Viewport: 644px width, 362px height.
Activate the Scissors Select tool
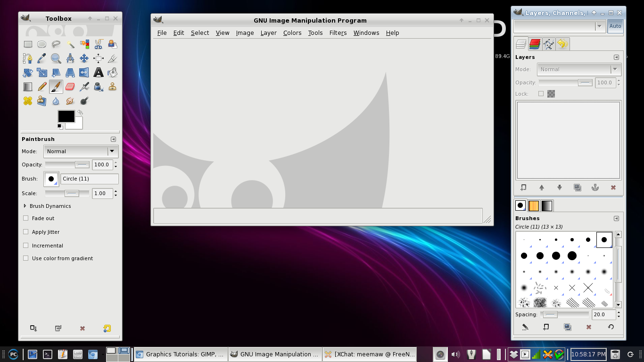click(99, 44)
